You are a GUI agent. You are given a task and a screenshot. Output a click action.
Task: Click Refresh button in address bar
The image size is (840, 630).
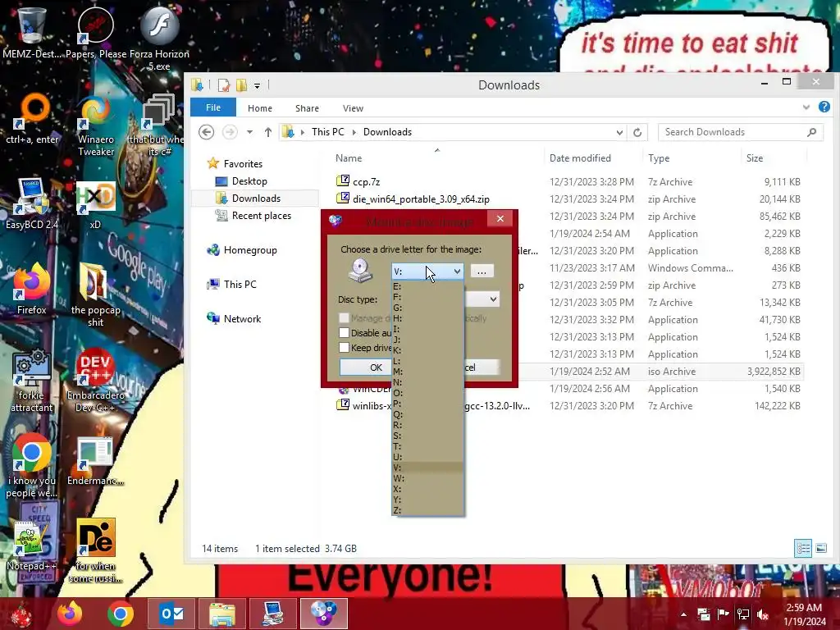tap(637, 132)
